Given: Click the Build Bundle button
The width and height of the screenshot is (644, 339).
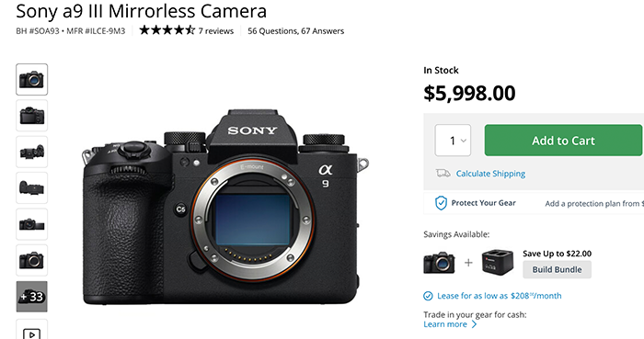Looking at the screenshot, I should coord(557,269).
